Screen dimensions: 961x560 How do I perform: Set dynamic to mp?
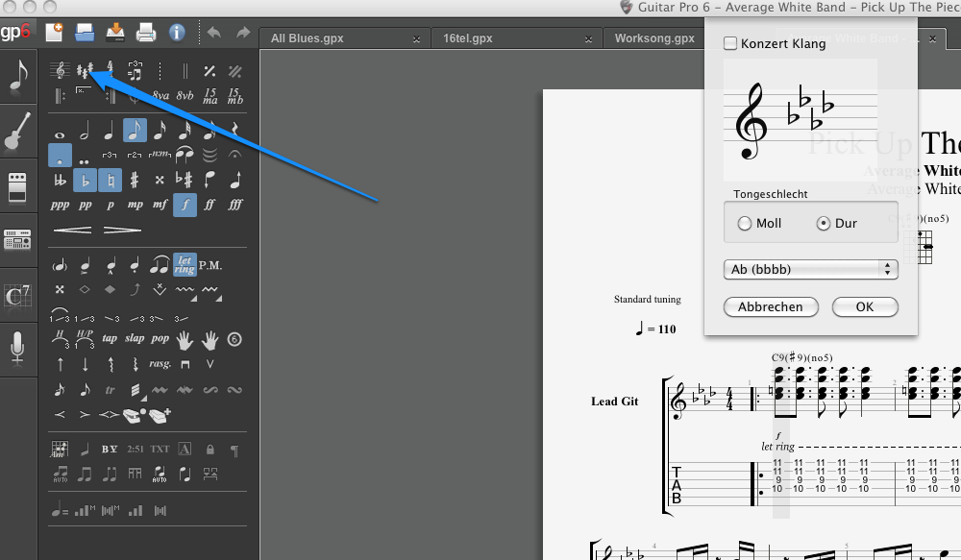(135, 206)
